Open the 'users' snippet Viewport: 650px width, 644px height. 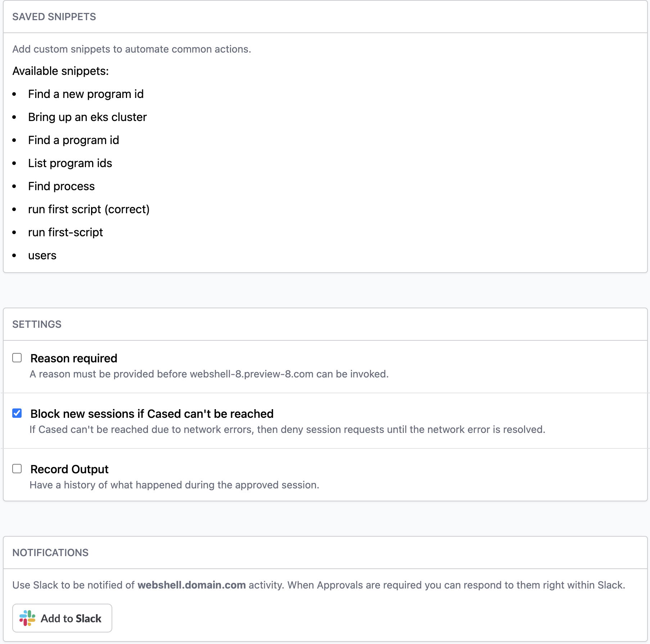coord(42,255)
